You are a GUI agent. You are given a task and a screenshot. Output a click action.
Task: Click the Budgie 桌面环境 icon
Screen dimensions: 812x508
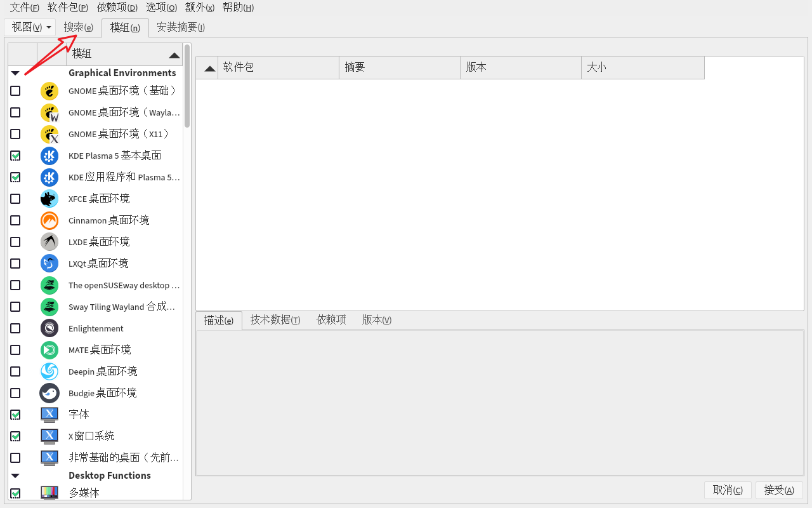pyautogui.click(x=49, y=393)
